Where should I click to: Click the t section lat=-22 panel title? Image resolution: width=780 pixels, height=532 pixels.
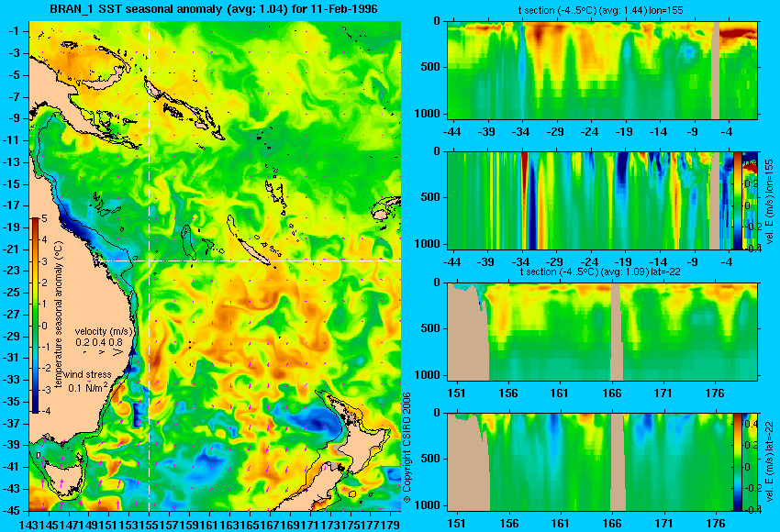600,272
